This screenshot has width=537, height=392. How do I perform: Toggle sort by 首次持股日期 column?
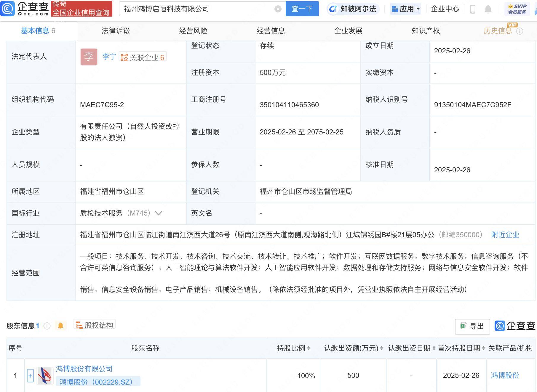pos(484,348)
